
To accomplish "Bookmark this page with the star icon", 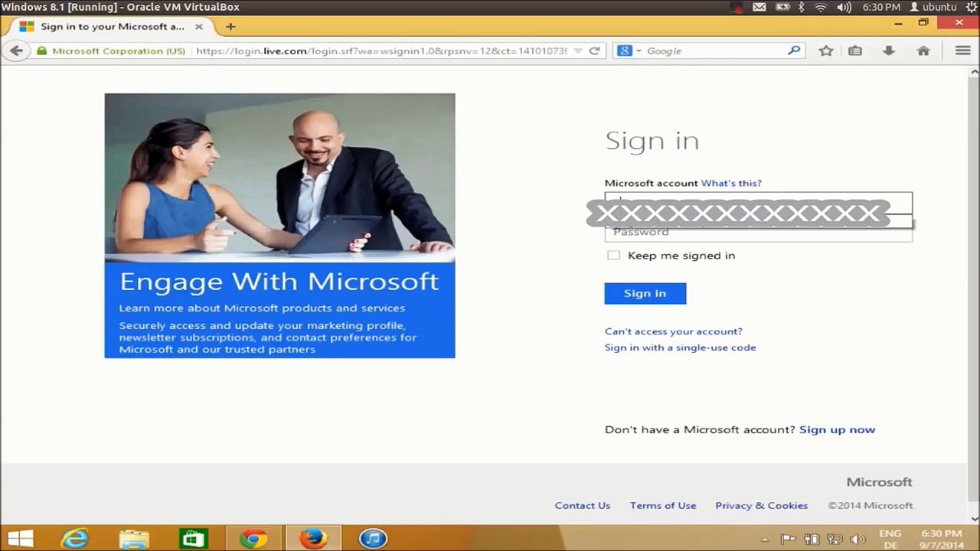I will pyautogui.click(x=825, y=51).
